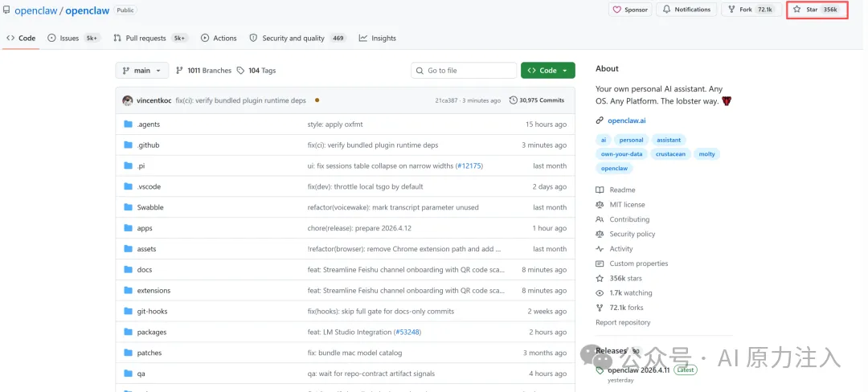Open the Activity link
Image resolution: width=868 pixels, height=392 pixels.
point(615,249)
